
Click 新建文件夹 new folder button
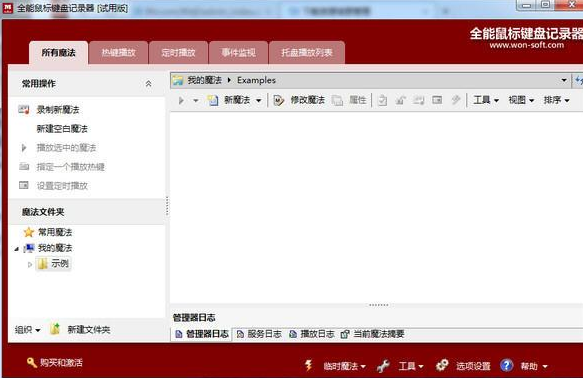click(x=80, y=329)
